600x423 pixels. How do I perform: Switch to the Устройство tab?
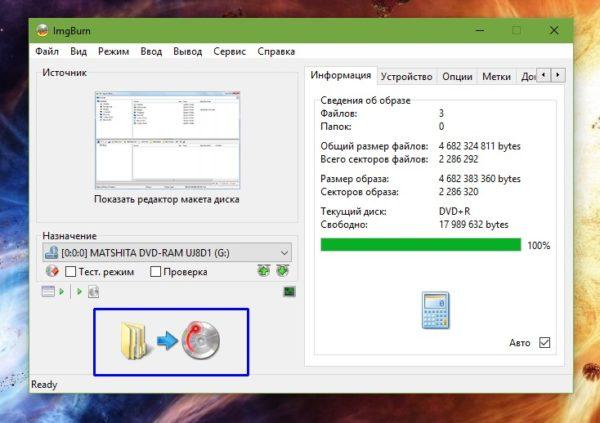point(407,77)
